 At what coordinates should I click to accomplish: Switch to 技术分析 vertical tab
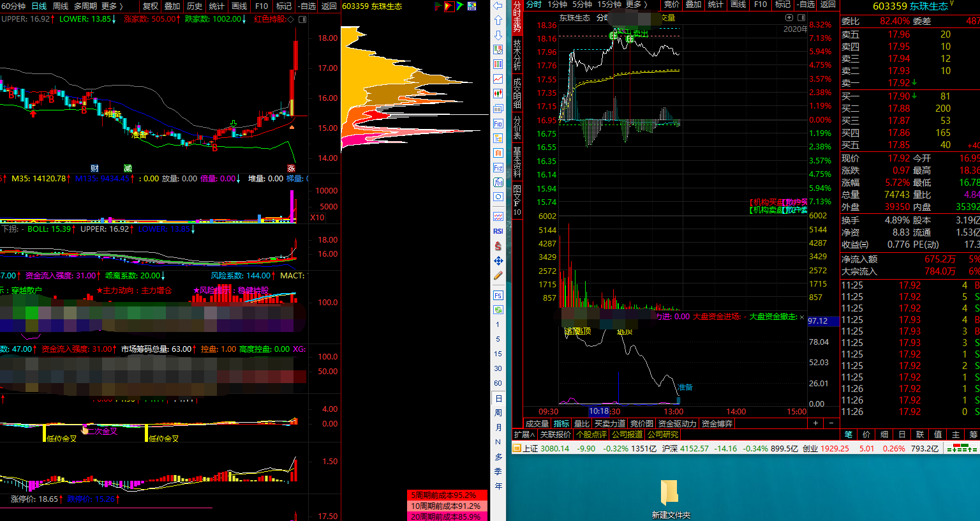(517, 55)
